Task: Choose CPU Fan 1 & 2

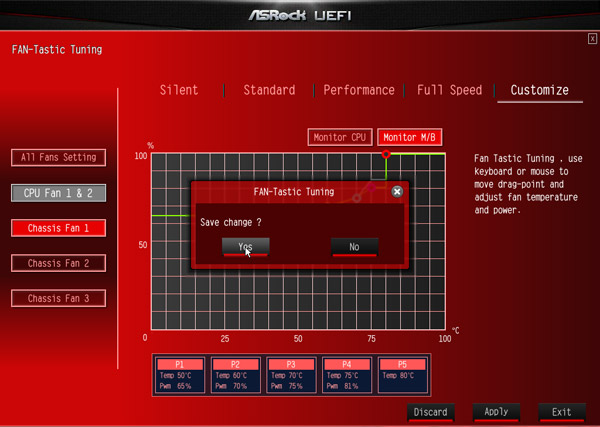Action: (x=59, y=193)
